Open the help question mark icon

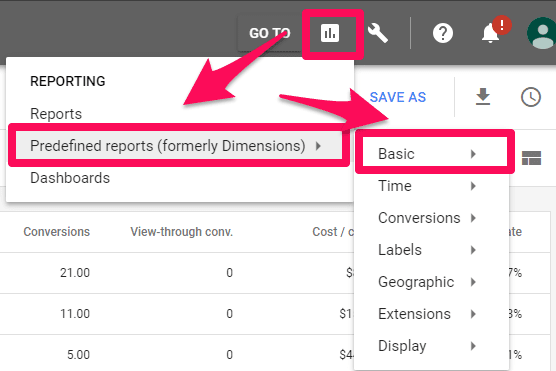tap(443, 34)
